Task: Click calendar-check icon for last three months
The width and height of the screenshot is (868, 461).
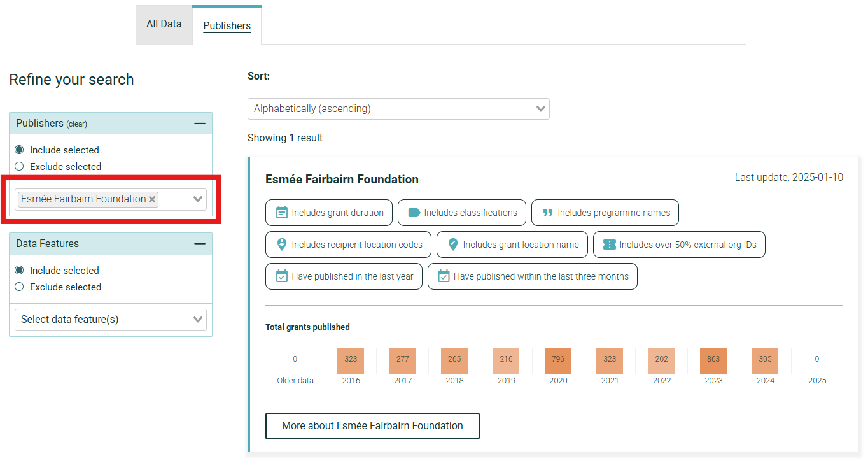Action: pyautogui.click(x=444, y=276)
